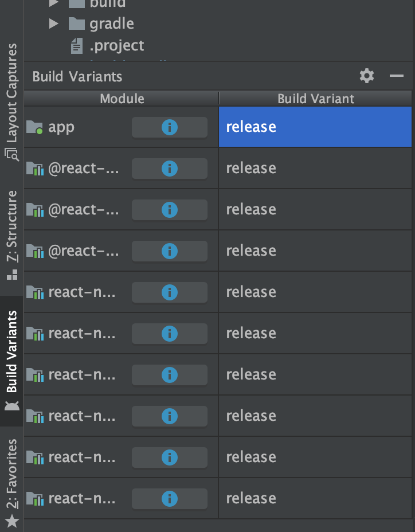Click the Android icon on the sidebar
The width and height of the screenshot is (415, 532).
(x=12, y=406)
